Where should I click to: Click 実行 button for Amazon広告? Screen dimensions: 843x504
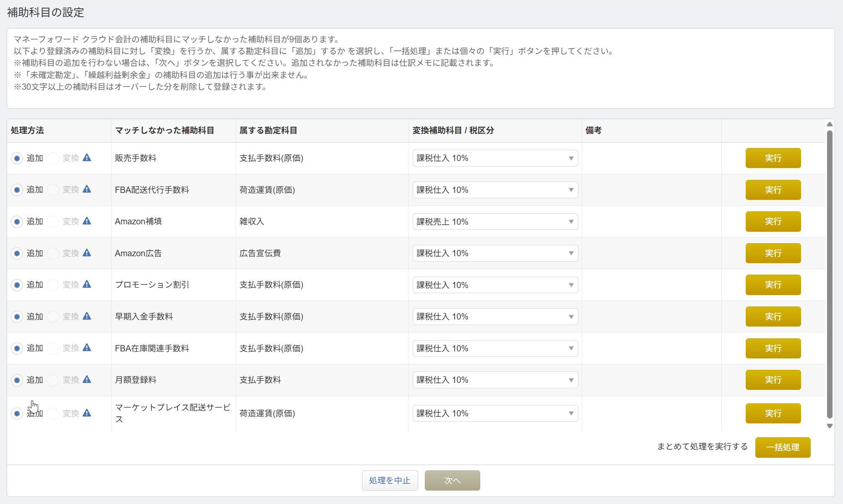[x=773, y=253]
